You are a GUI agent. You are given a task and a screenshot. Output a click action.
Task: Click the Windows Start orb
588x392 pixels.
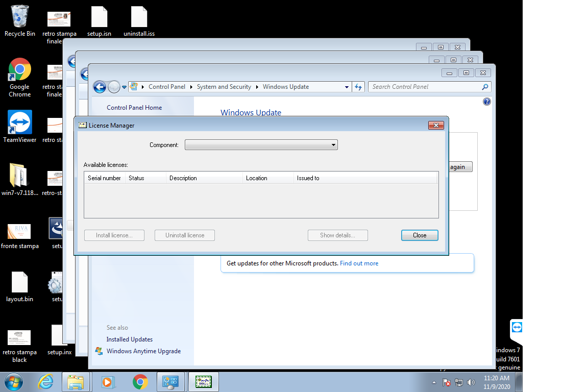click(x=13, y=382)
